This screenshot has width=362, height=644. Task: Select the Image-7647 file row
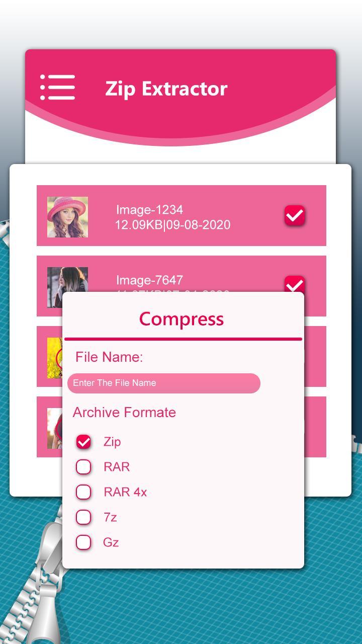[x=182, y=274]
